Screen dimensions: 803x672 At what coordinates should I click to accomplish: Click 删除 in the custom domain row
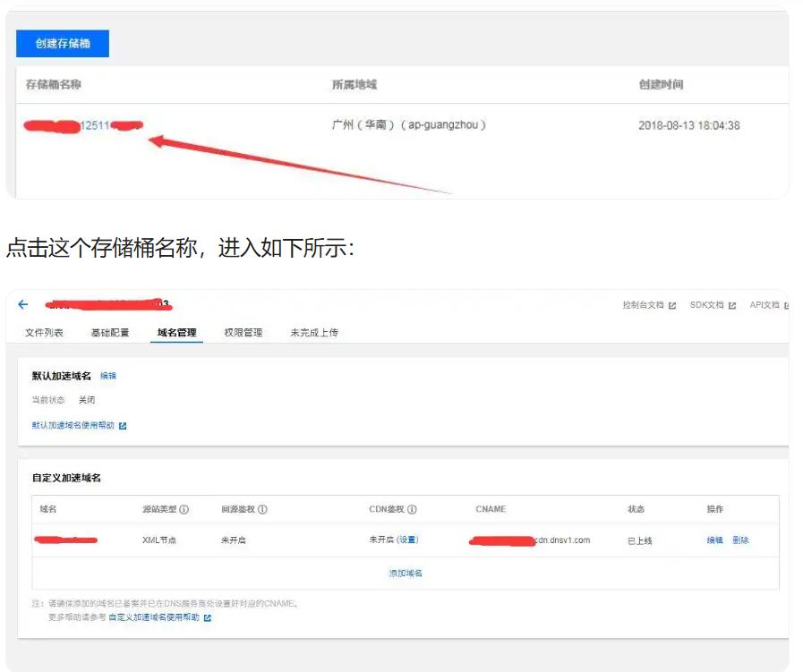click(x=740, y=540)
